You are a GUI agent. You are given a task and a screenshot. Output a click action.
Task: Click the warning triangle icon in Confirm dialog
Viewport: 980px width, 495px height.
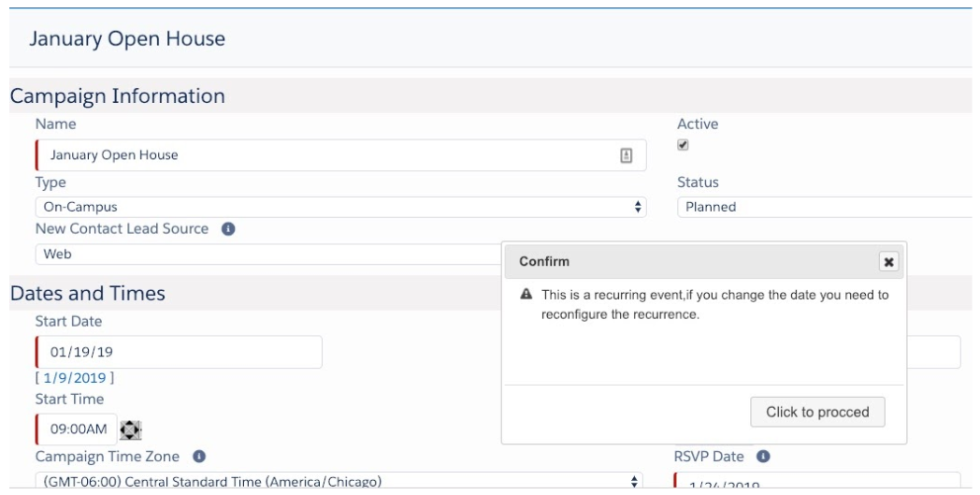click(x=526, y=295)
